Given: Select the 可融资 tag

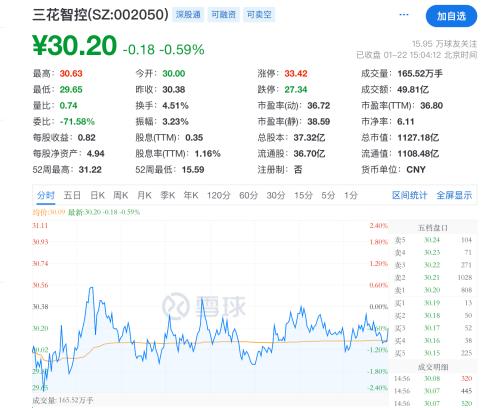Looking at the screenshot, I should point(223,15).
